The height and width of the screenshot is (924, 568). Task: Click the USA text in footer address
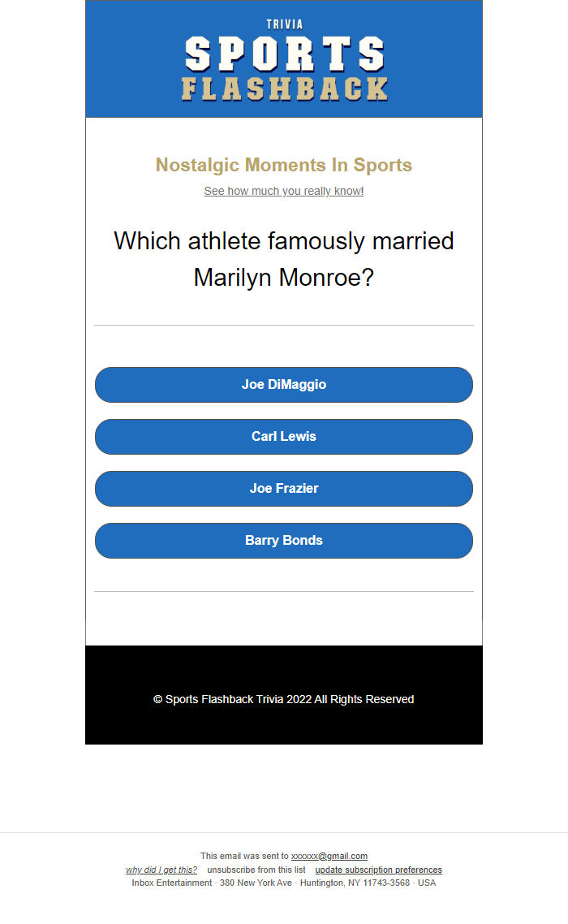(x=427, y=883)
